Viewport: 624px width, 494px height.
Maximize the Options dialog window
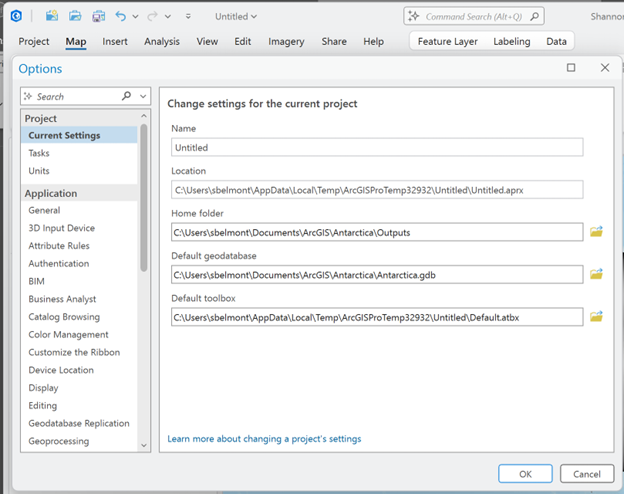571,68
